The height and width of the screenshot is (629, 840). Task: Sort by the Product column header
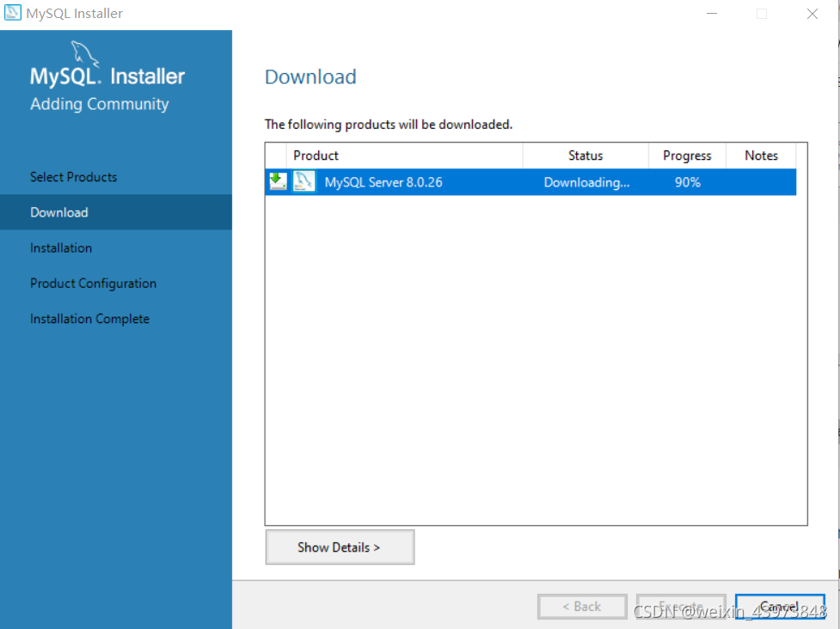coord(404,156)
